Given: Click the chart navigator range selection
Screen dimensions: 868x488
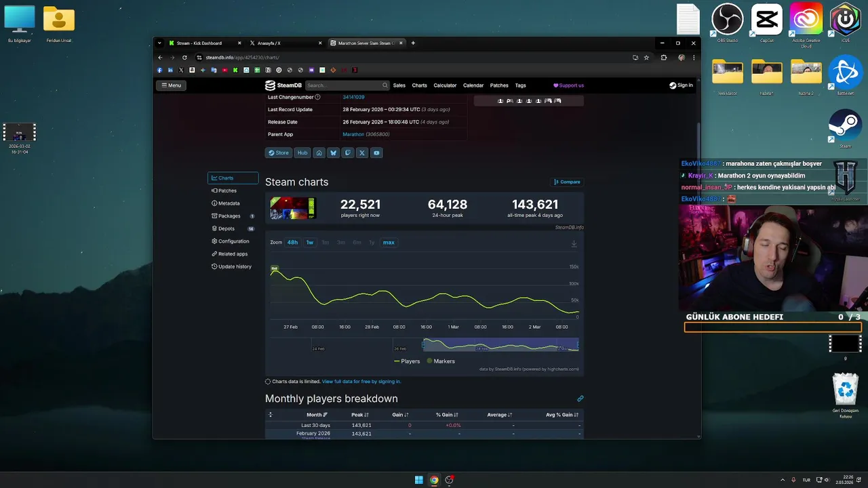Looking at the screenshot, I should [500, 345].
